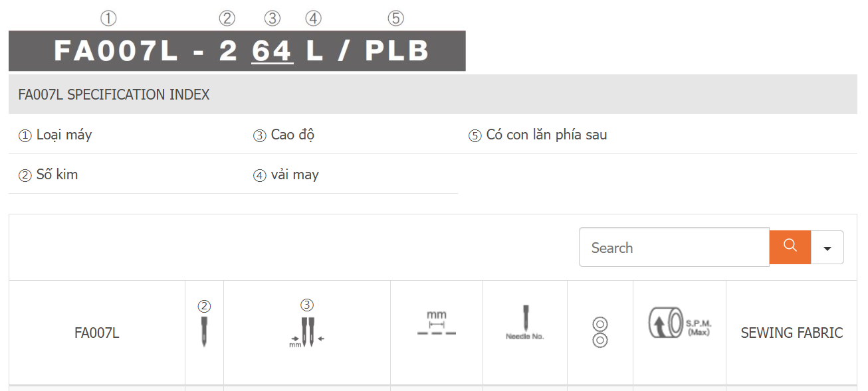Select the FA007L table column header

click(97, 333)
